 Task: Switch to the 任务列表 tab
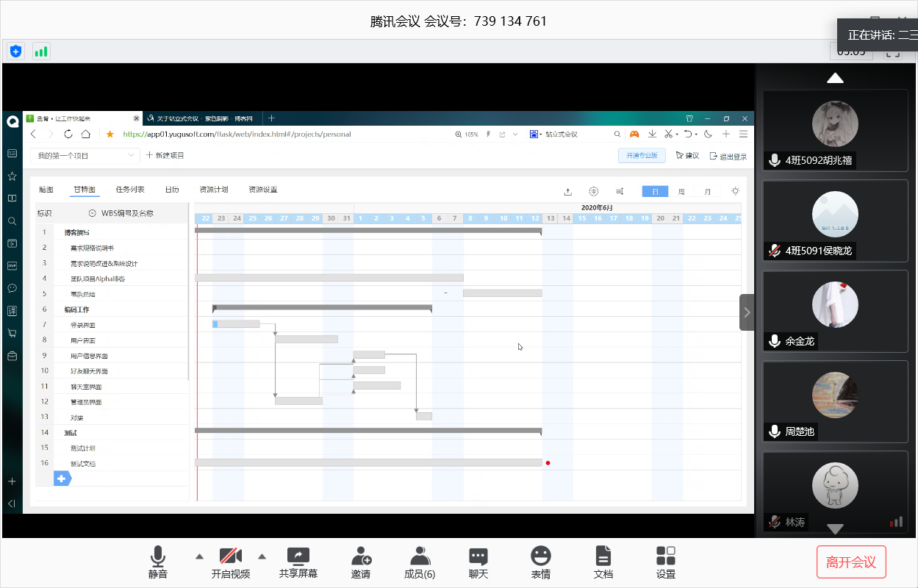[130, 190]
